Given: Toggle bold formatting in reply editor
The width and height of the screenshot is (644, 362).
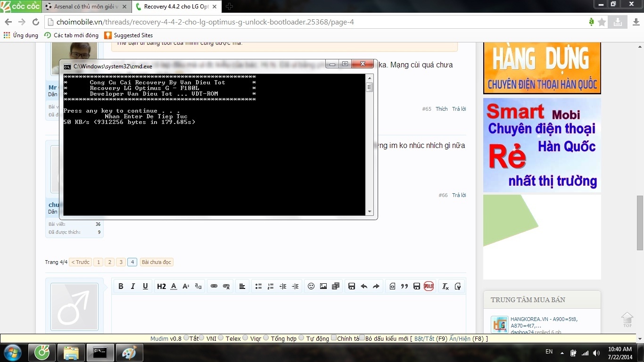Looking at the screenshot, I should 121,286.
